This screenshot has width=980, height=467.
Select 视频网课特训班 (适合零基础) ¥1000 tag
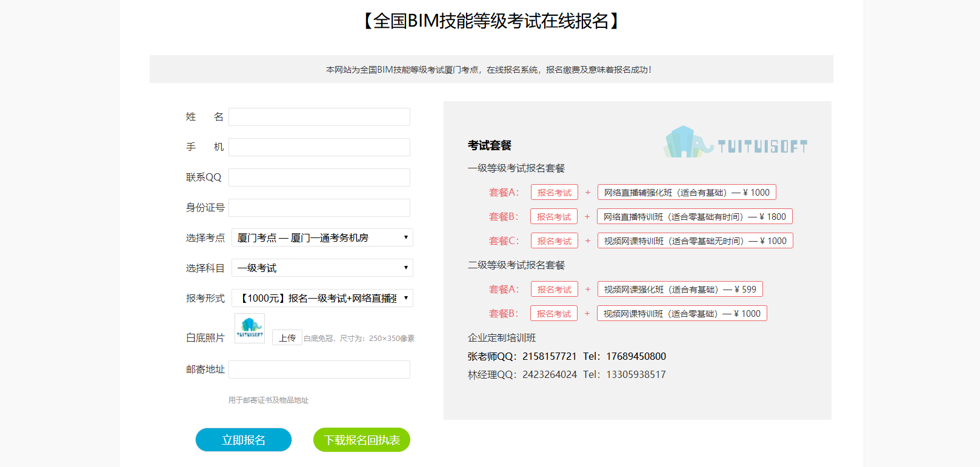pyautogui.click(x=682, y=314)
